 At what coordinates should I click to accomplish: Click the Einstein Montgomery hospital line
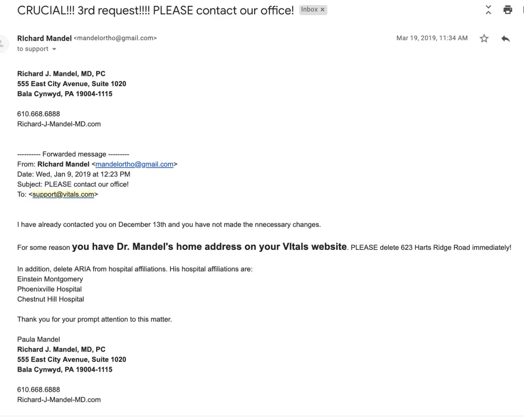[50, 279]
